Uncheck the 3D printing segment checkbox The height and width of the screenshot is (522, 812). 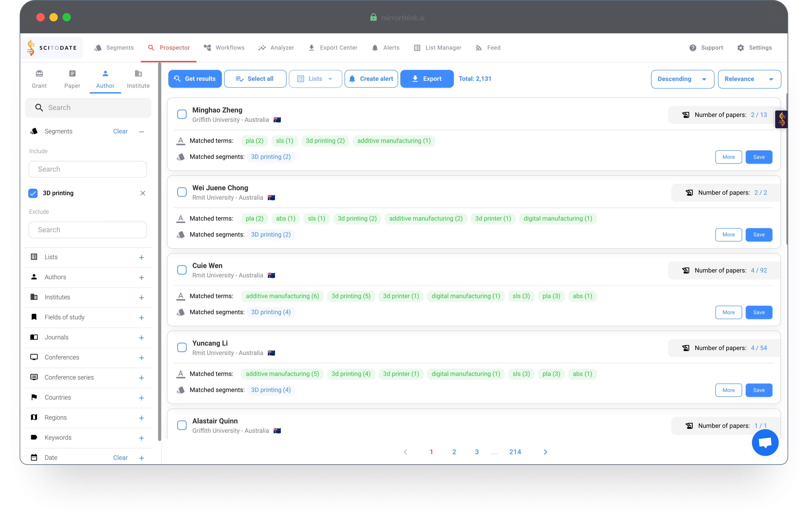tap(33, 193)
